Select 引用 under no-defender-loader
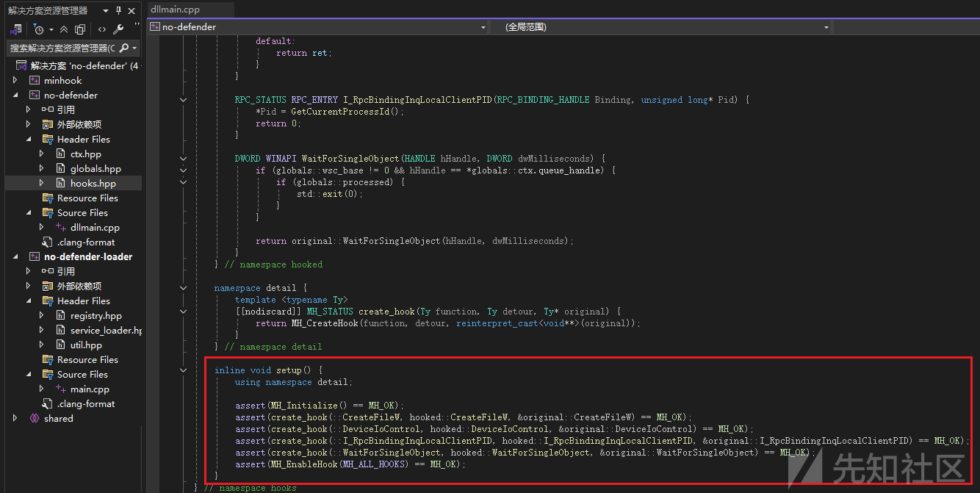Image resolution: width=980 pixels, height=493 pixels. click(66, 271)
